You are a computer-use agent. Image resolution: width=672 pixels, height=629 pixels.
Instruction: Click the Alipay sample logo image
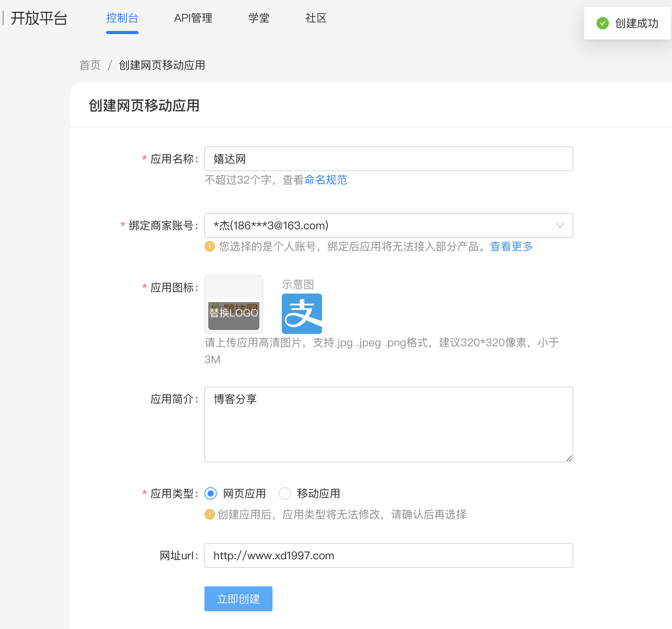tap(302, 314)
